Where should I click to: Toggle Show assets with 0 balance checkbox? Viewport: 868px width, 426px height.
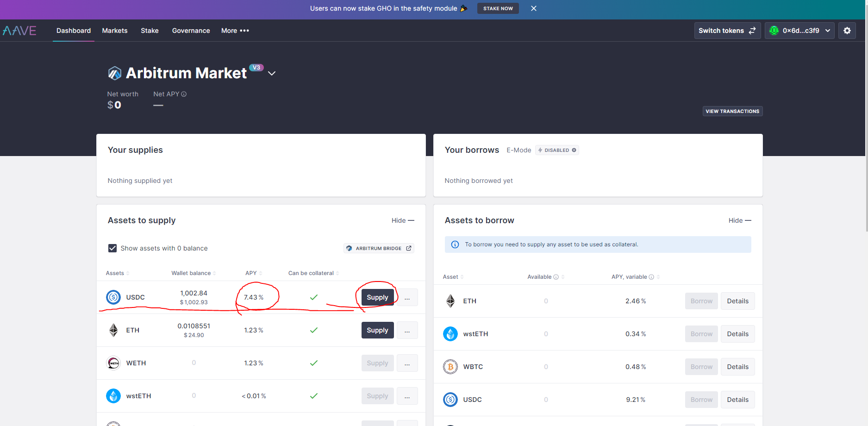112,248
